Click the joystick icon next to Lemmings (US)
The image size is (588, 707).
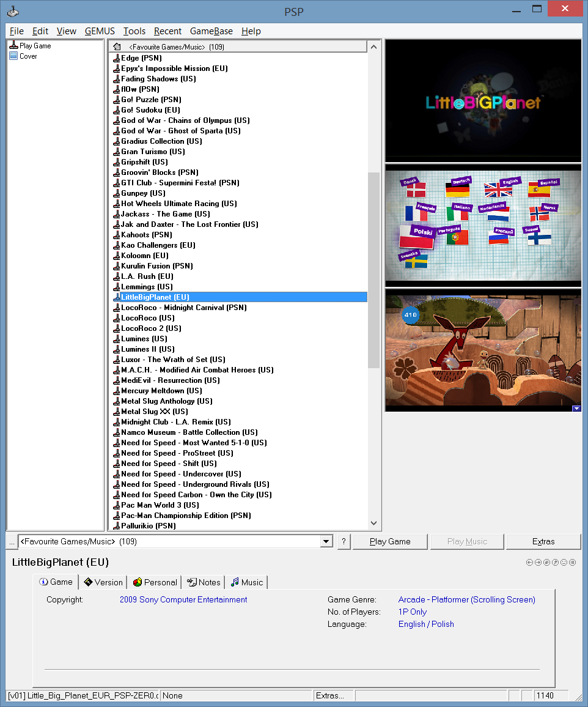pos(116,287)
